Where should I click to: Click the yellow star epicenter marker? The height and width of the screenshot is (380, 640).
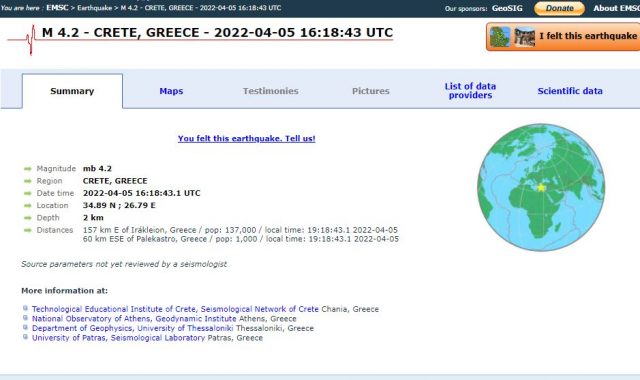(x=541, y=187)
